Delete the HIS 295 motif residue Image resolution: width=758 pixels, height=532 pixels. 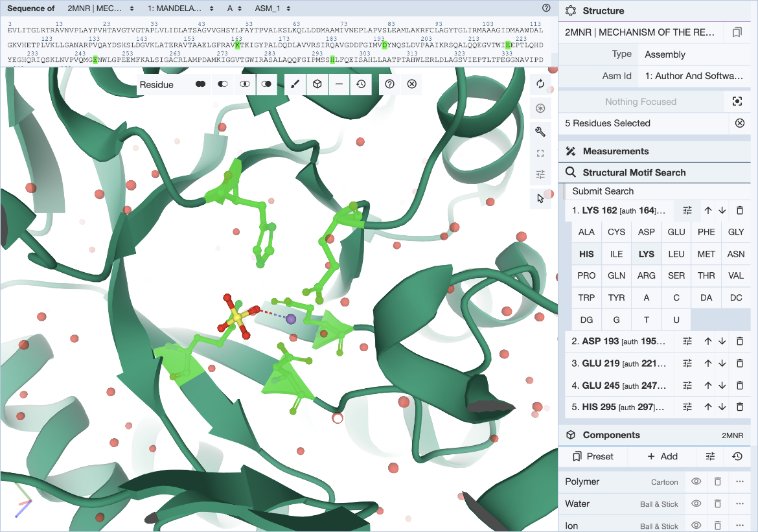740,407
